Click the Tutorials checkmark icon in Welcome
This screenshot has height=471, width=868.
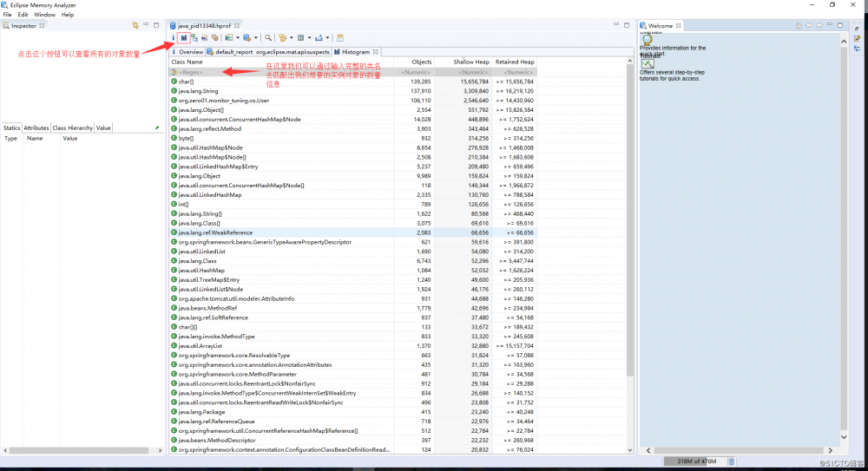[x=648, y=64]
